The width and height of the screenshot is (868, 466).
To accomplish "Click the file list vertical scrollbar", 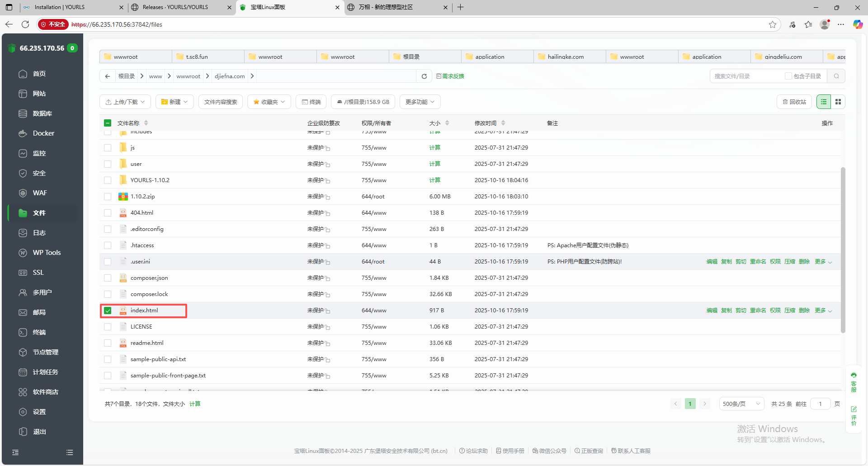I will tap(843, 249).
